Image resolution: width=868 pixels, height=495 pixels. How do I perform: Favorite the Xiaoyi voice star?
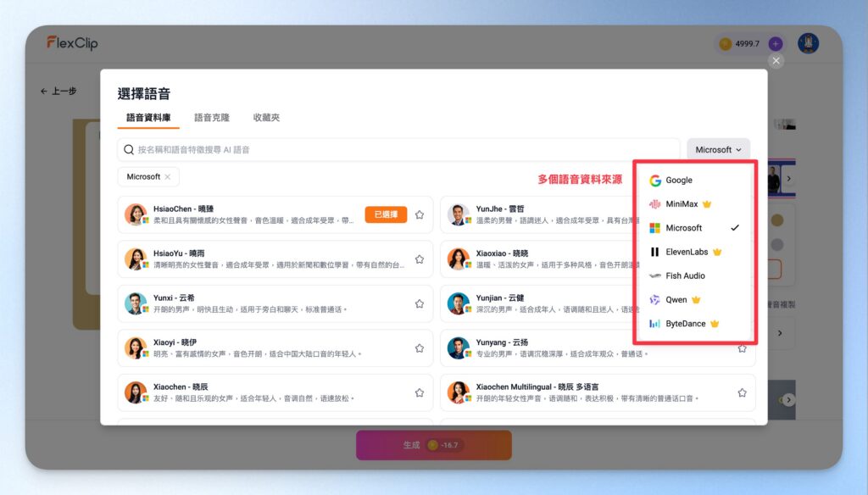(x=420, y=348)
